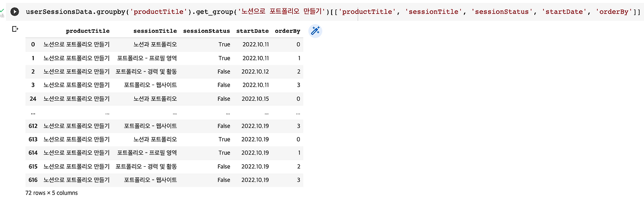Click the sessionTitle cell in row 2

[146, 72]
